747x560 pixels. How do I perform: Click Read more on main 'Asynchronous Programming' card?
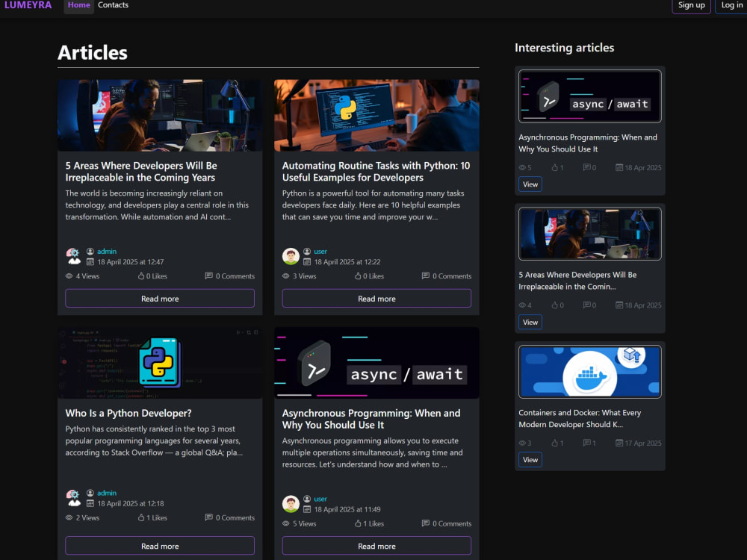tap(376, 547)
